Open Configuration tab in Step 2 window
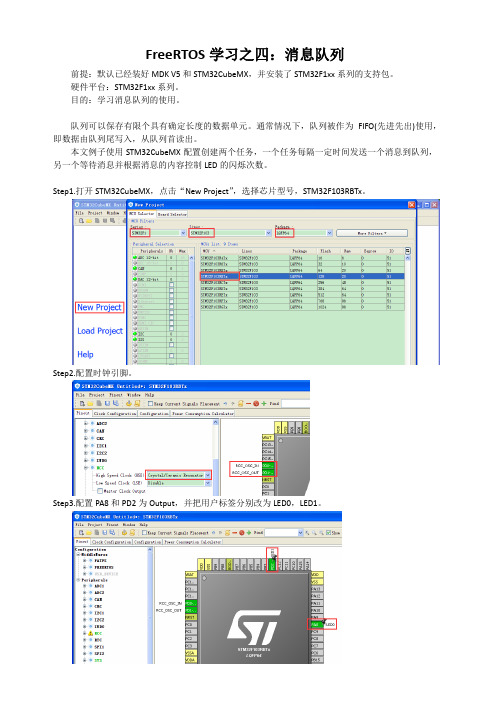The width and height of the screenshot is (496, 702). point(154,414)
